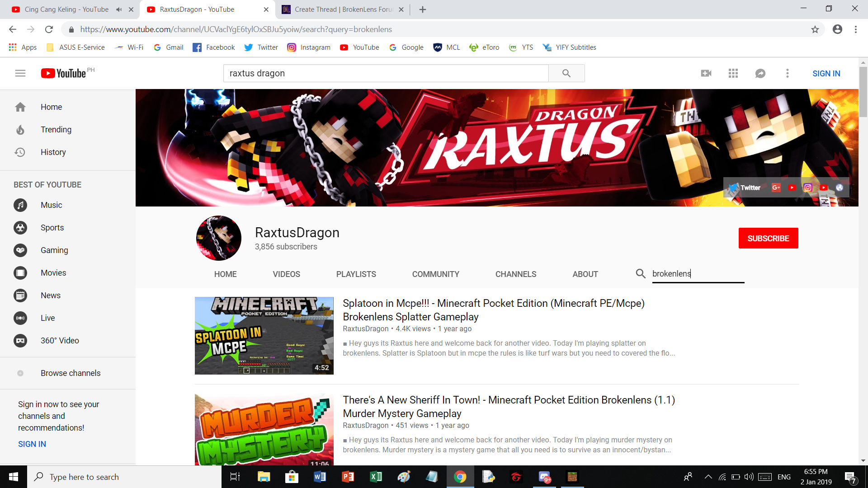Switch to the PLAYLISTS channel tab

(x=356, y=274)
